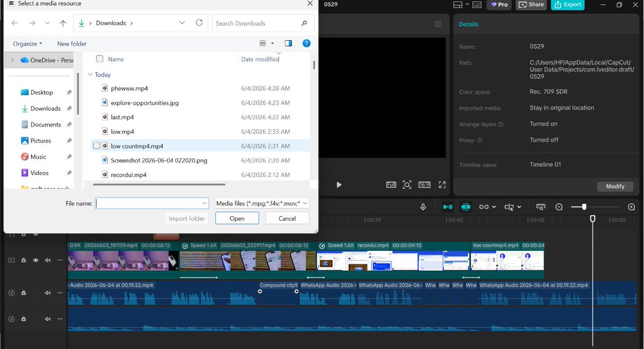Click the Pro upgrade button

499,4
